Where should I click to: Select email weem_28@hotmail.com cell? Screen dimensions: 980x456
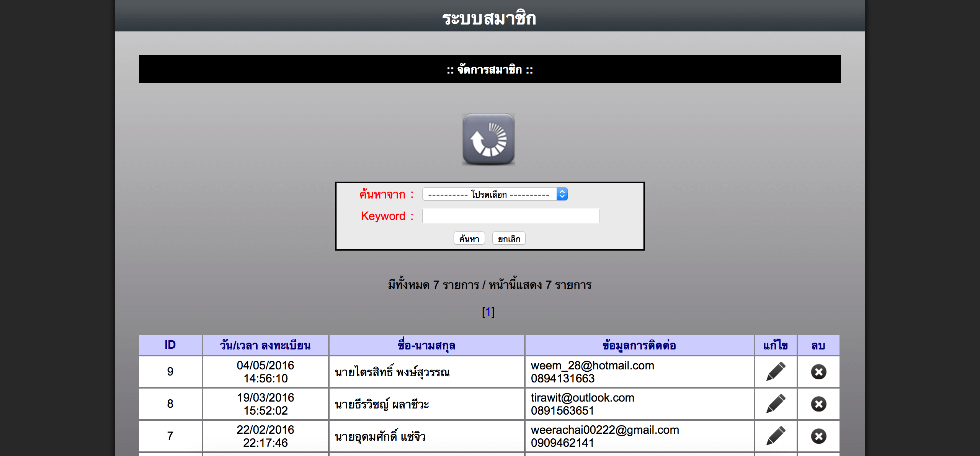click(592, 365)
